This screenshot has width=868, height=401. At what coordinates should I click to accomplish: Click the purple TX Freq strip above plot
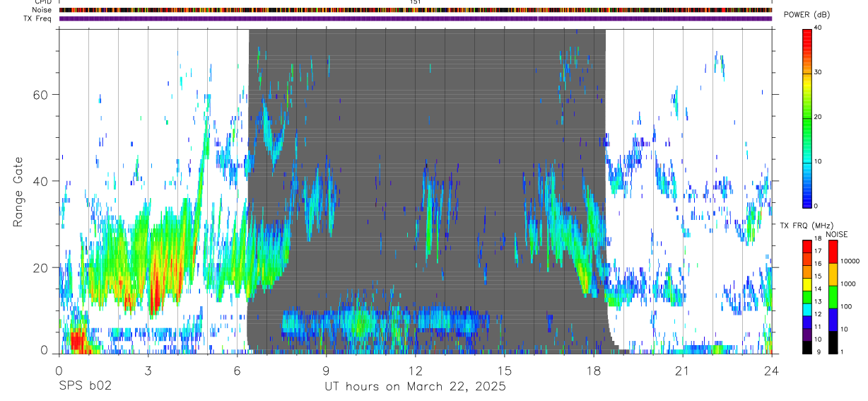[x=415, y=18]
